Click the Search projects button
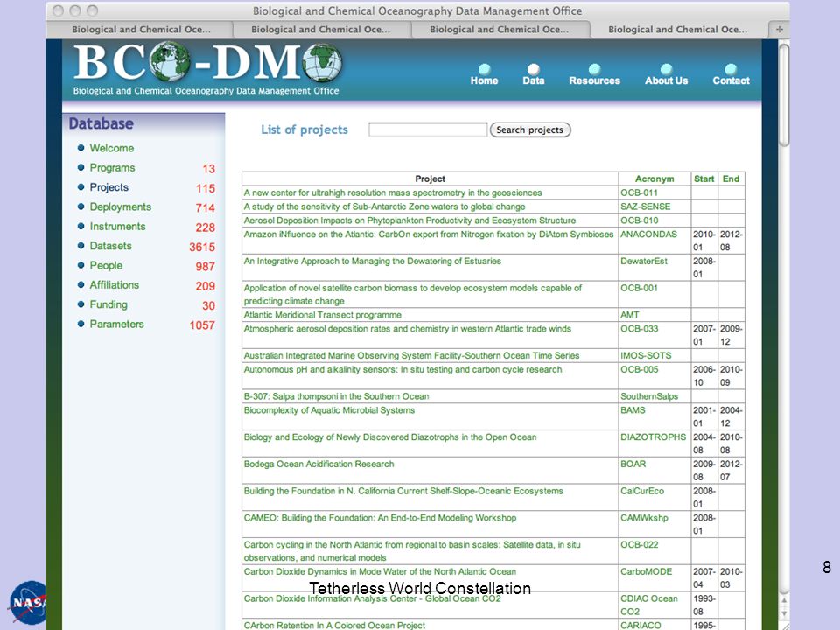The height and width of the screenshot is (630, 840). point(530,129)
